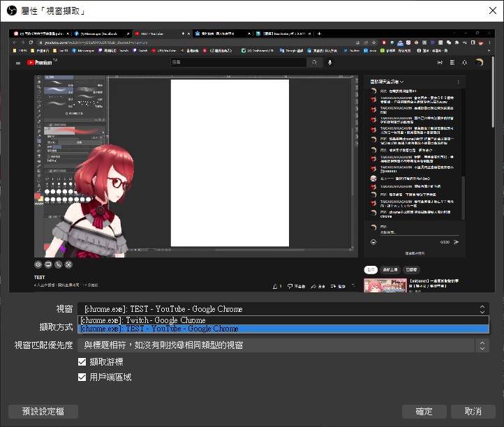The width and height of the screenshot is (504, 427).
Task: Select the 全部 filter chip
Action: (371, 270)
